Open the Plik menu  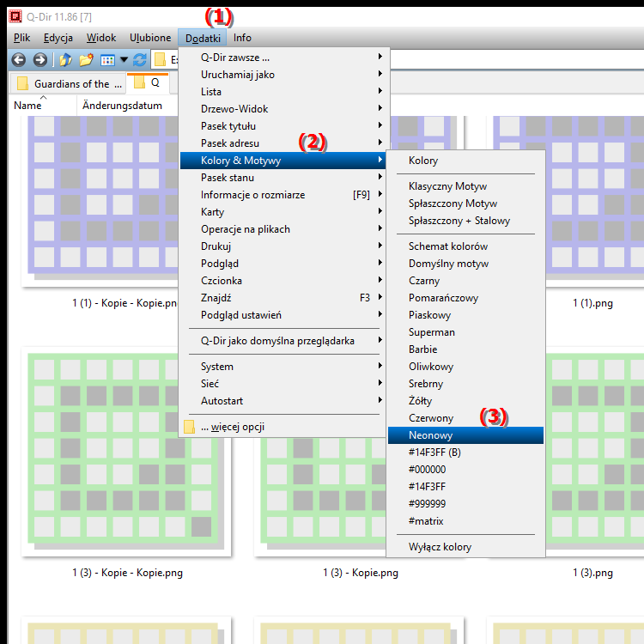[x=21, y=38]
